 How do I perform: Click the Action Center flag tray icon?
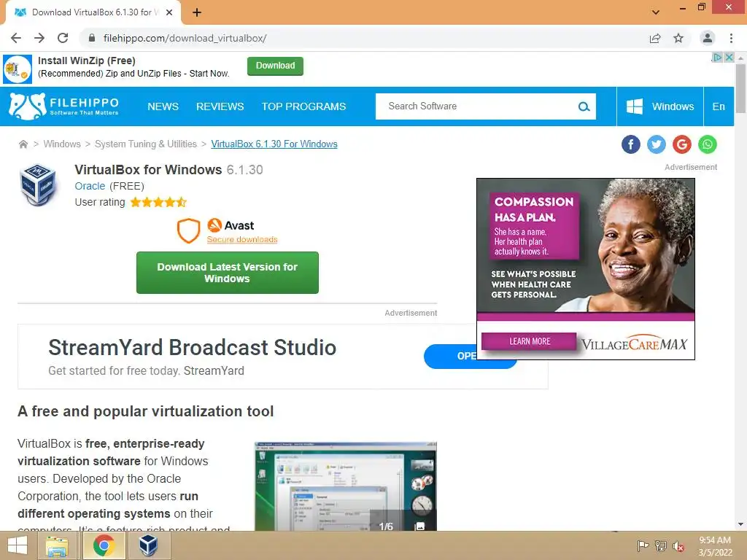point(643,545)
